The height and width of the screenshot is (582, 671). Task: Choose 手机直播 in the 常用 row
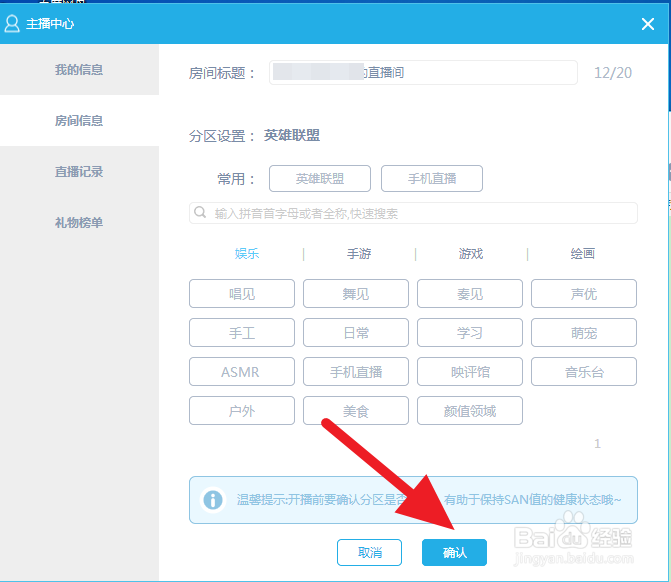(x=432, y=178)
